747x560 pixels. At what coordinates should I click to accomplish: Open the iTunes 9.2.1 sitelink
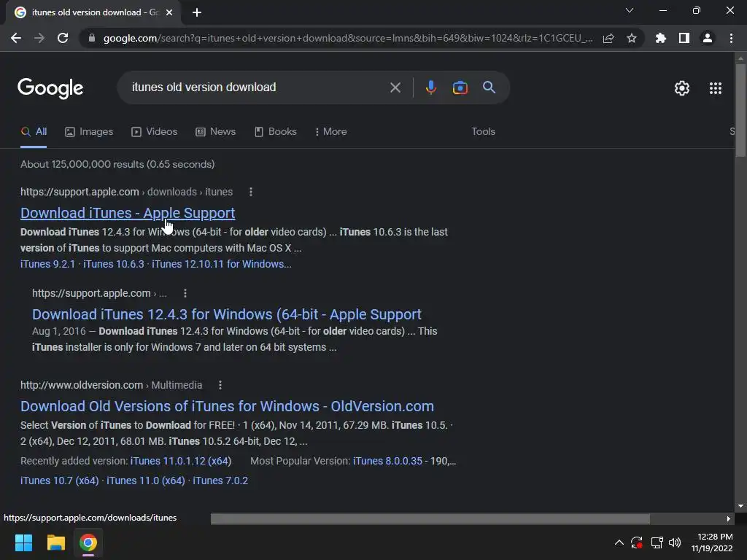pyautogui.click(x=47, y=264)
